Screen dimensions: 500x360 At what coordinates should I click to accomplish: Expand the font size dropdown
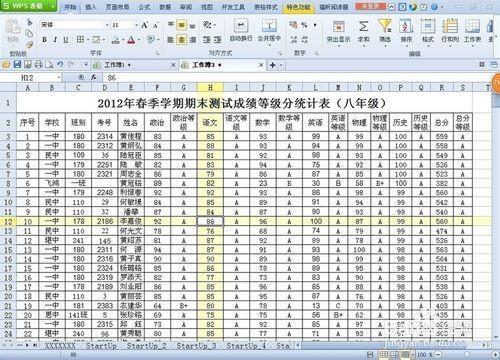(x=136, y=25)
